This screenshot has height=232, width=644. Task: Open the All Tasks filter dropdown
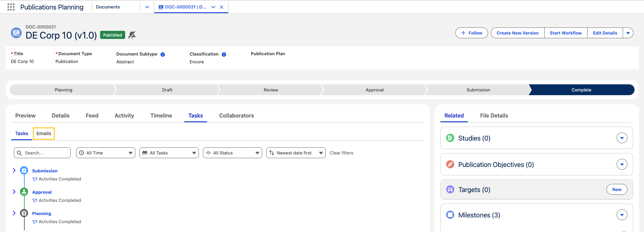coord(169,153)
